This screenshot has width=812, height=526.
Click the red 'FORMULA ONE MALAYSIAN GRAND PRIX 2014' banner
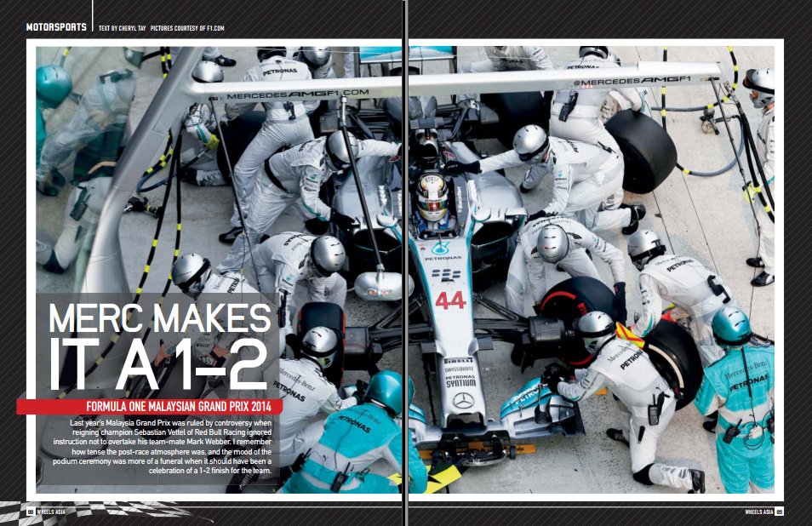150,406
